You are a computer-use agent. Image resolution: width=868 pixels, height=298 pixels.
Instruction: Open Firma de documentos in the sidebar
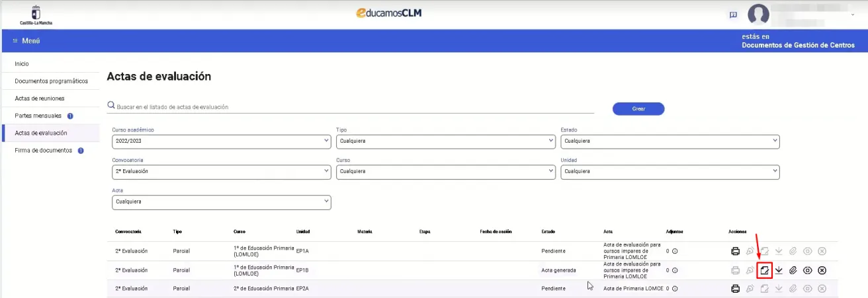43,151
